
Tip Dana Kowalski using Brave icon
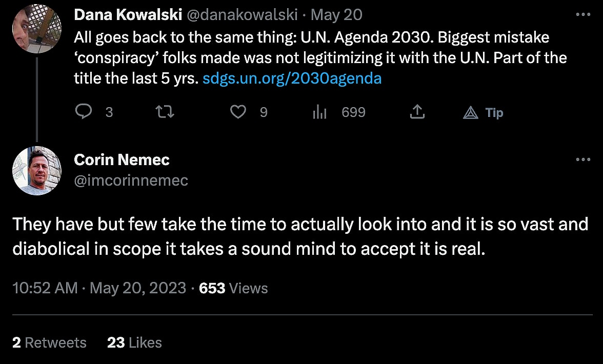pos(471,112)
